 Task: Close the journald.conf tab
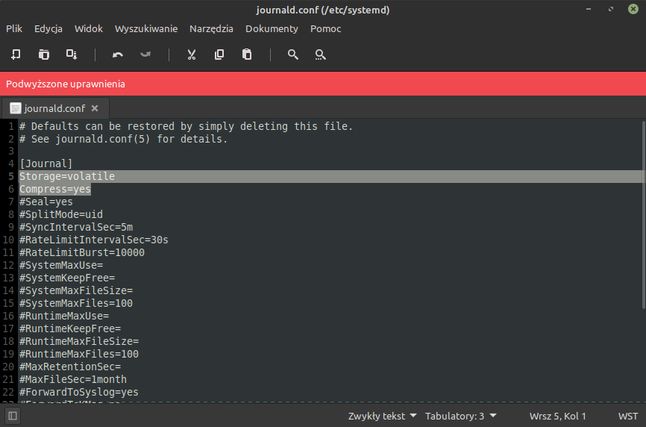[95, 108]
